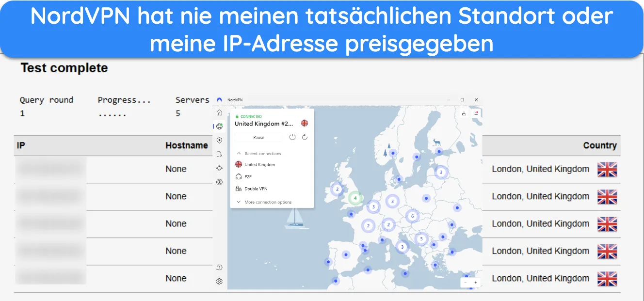Click the Hostname column header
The width and height of the screenshot is (644, 301).
187,145
